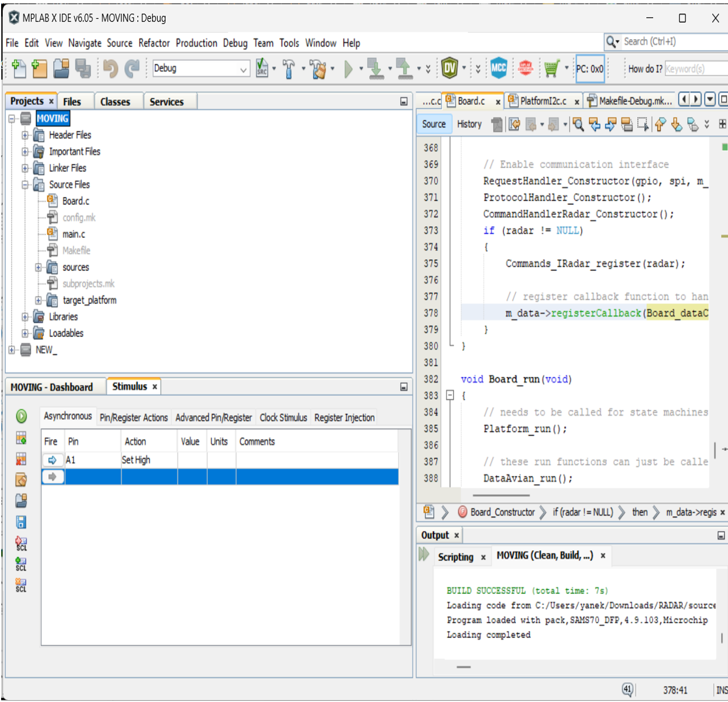Expand the sources subfolder
Viewport: 728px width, 702px height.
click(x=39, y=267)
